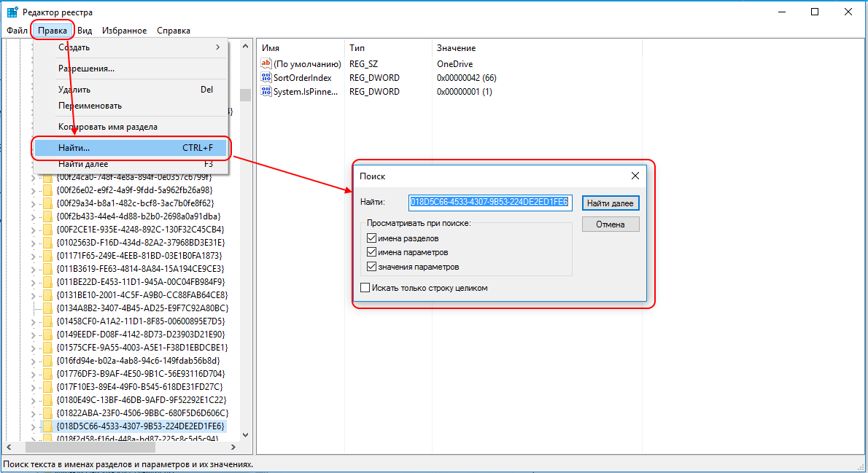Click folder icon of {00F2CE1E-935E-4248-892C-130F32C45CB4}
This screenshot has height=473, width=868.
coord(47,230)
